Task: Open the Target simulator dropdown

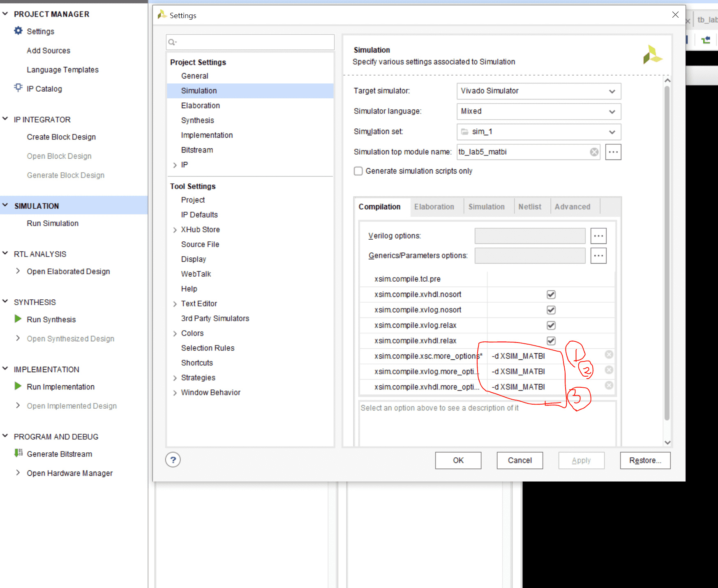Action: [539, 91]
